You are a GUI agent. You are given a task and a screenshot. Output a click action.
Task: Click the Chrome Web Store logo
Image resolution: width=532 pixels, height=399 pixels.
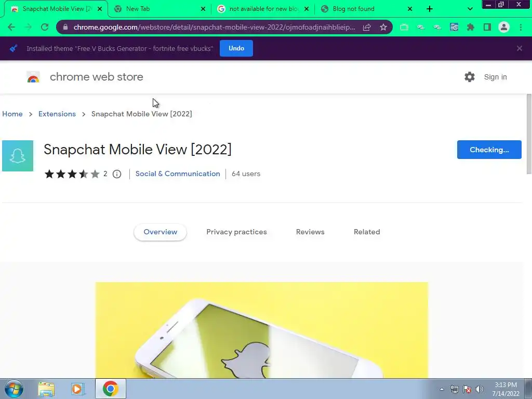click(x=33, y=77)
